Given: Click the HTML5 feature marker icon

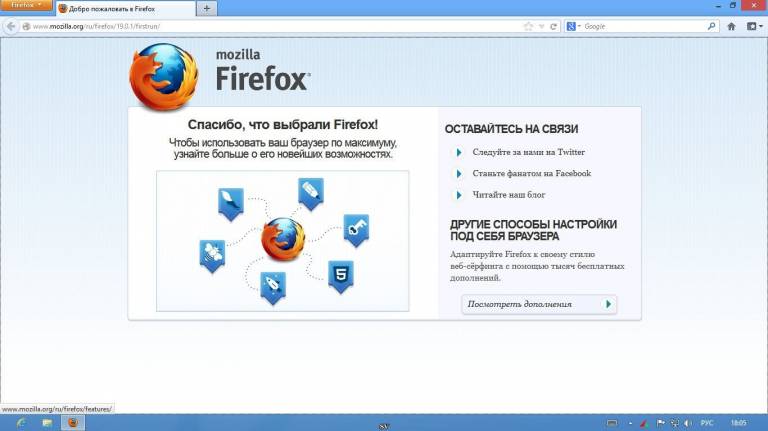Looking at the screenshot, I should pyautogui.click(x=340, y=277).
